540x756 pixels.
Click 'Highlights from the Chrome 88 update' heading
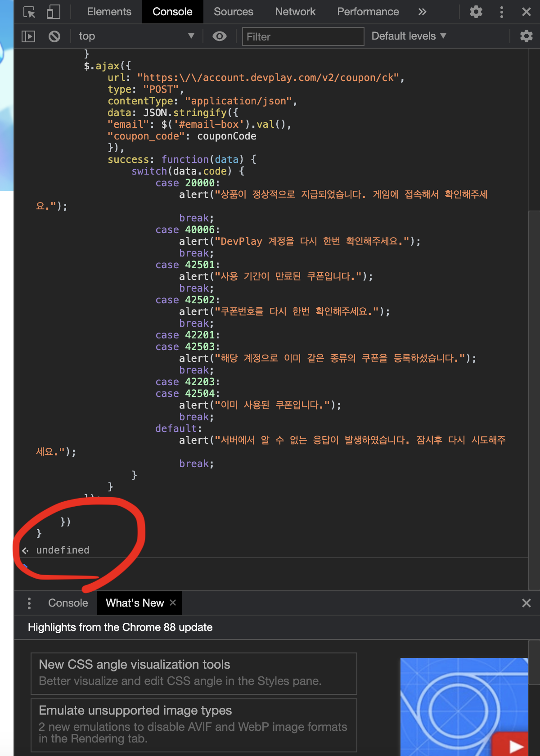pyautogui.click(x=120, y=627)
